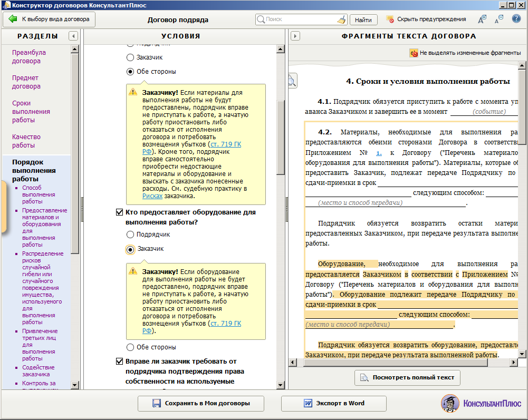The height and width of the screenshot is (420, 528).
Task: Click scroll-up arrow of sections list
Action: click(x=75, y=50)
